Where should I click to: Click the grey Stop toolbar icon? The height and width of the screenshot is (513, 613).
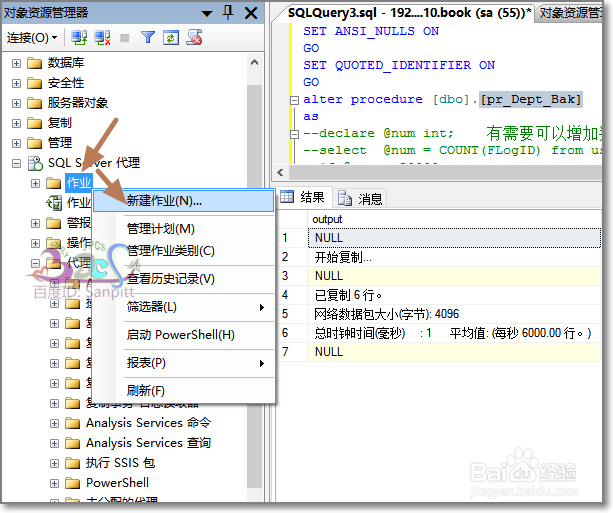point(125,38)
